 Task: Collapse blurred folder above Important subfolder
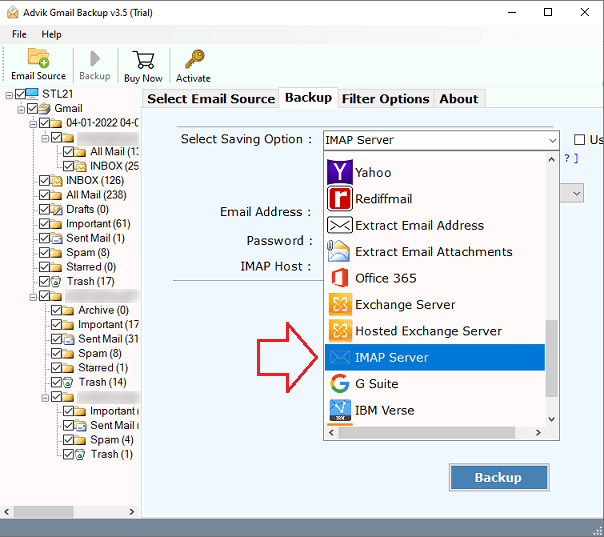point(45,397)
